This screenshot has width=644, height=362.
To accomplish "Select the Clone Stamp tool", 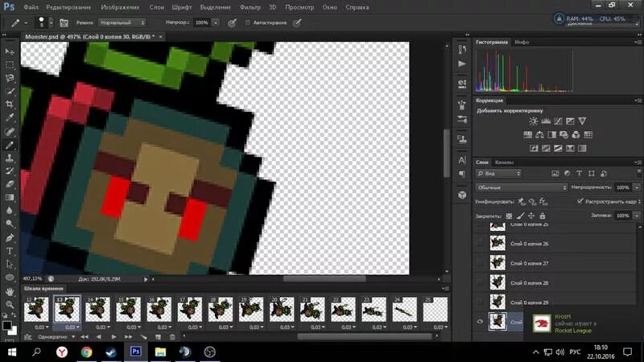I will (10, 158).
